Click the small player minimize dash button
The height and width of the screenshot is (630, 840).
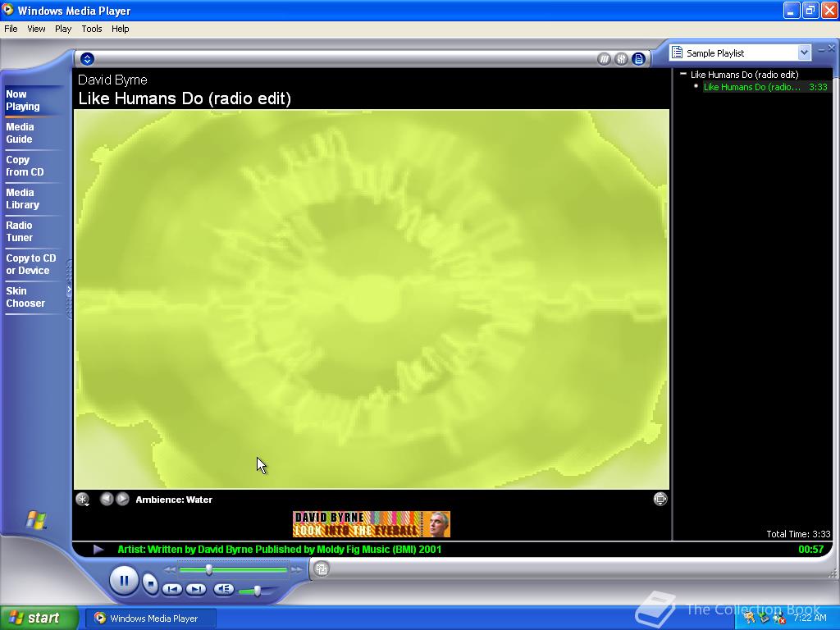point(821,49)
